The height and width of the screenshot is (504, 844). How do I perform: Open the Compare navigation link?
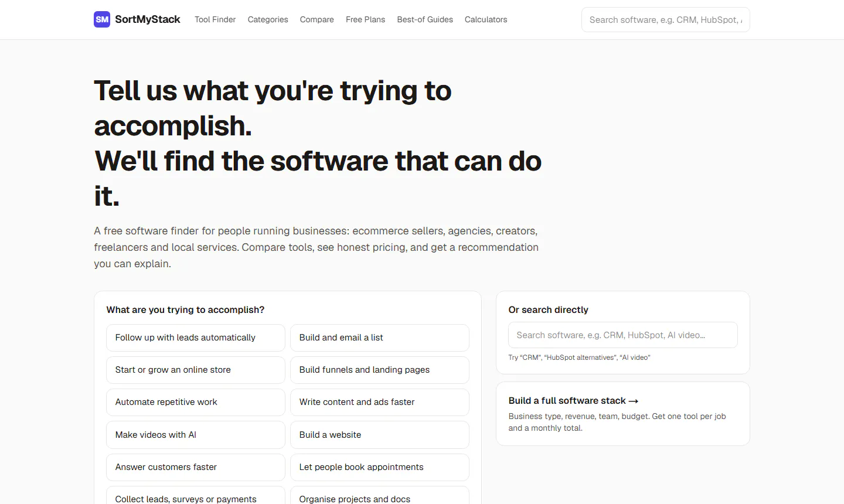[317, 19]
